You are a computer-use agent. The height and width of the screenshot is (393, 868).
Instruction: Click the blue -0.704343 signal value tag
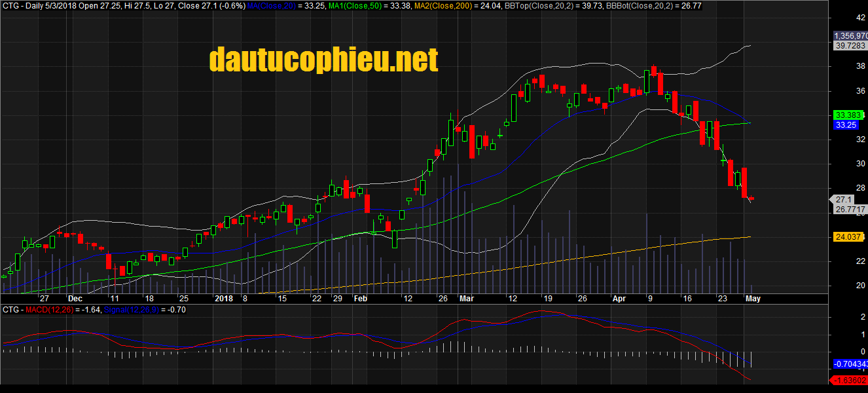(850, 364)
